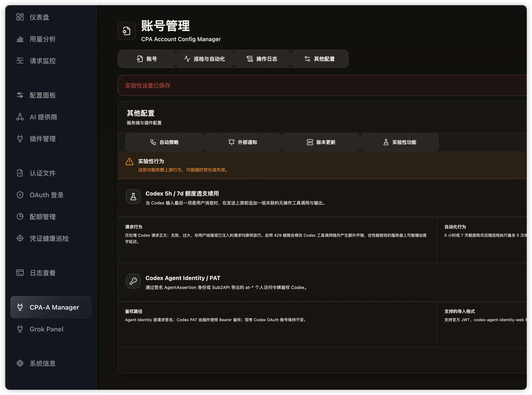This screenshot has width=532, height=395.
Task: Open 配置面板 sidebar entry
Action: (x=51, y=95)
